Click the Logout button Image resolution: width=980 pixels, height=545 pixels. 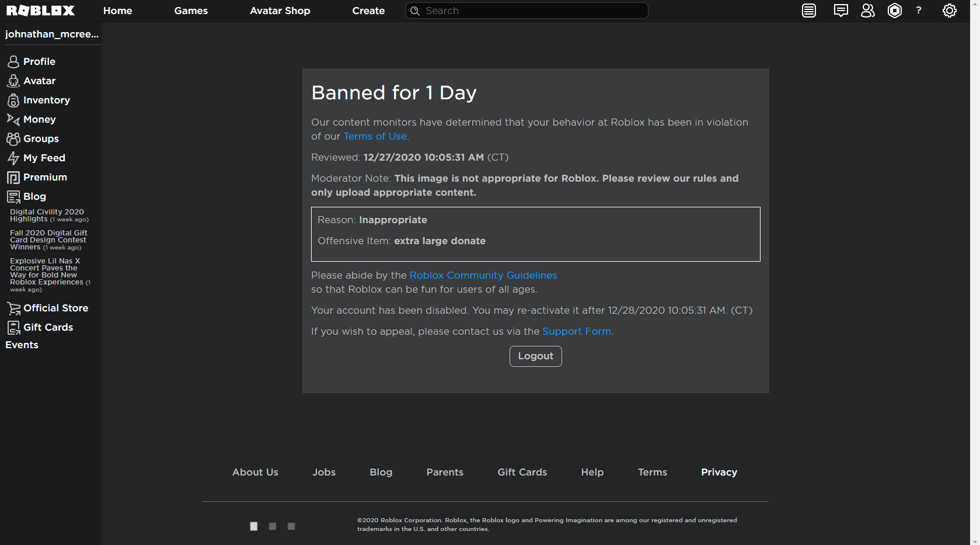(x=536, y=356)
